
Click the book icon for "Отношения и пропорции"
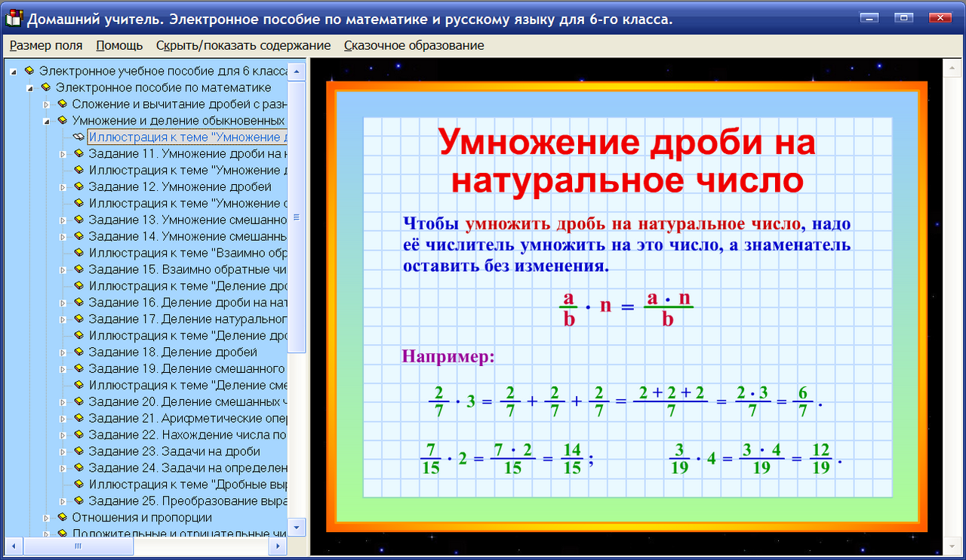coord(62,518)
